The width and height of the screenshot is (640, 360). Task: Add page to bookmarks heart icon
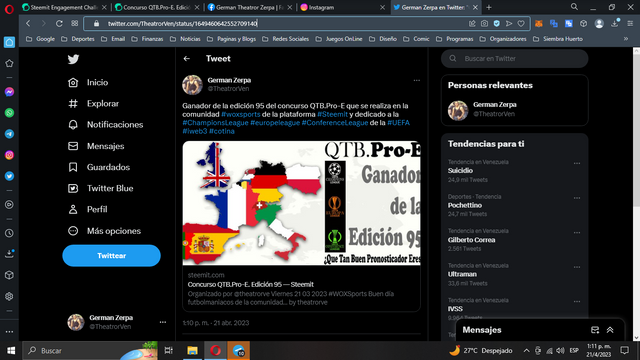tap(521, 24)
